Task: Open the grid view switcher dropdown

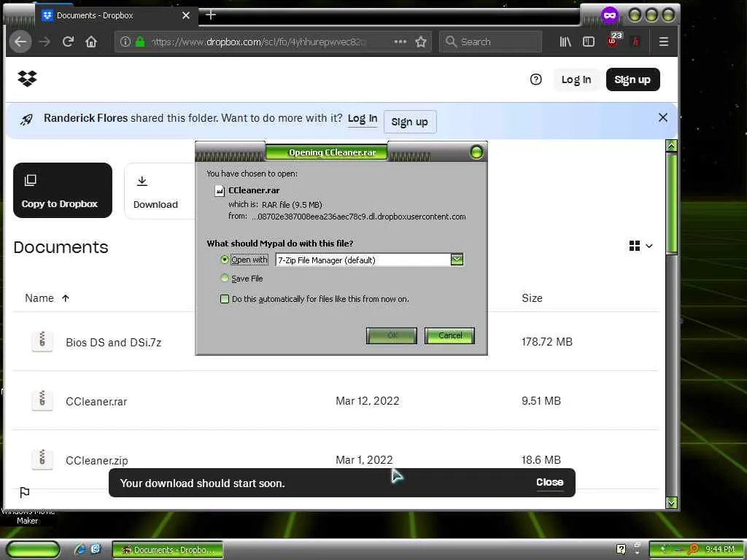Action: coord(640,246)
